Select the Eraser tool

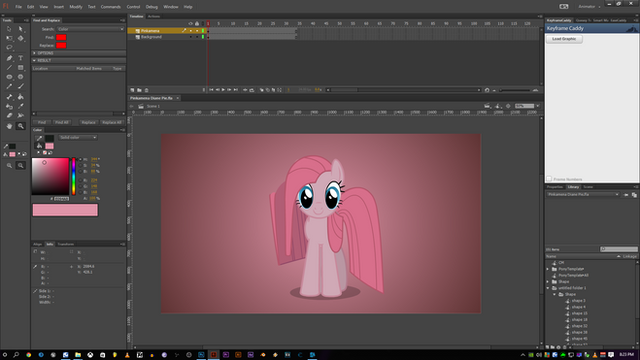pyautogui.click(x=9, y=116)
